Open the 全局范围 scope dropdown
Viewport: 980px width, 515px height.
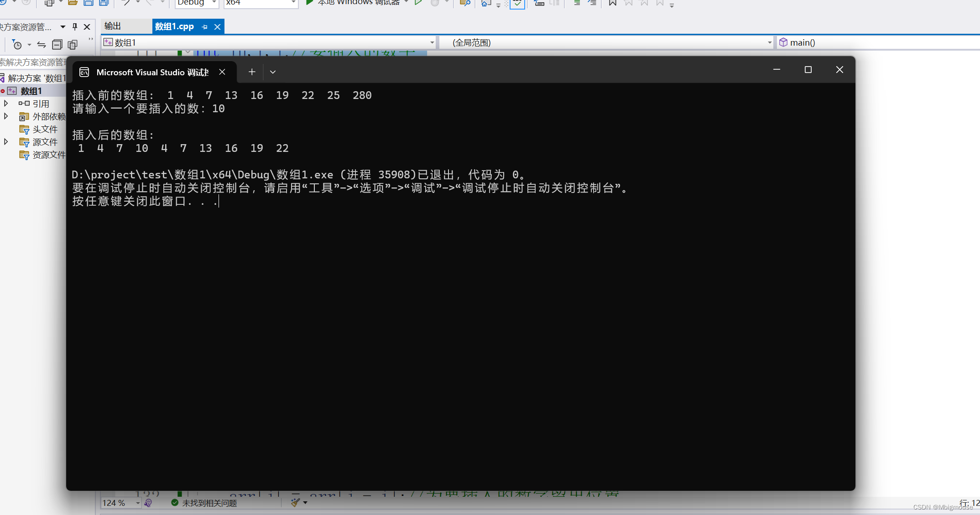click(769, 42)
